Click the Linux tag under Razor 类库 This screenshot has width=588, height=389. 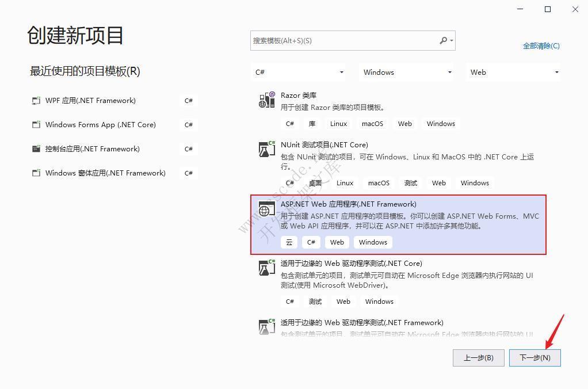click(338, 123)
